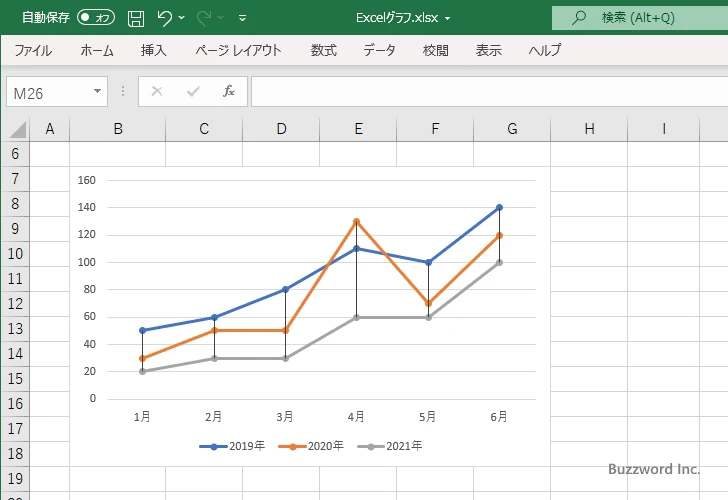
Task: Open the Undo history dropdown arrow
Action: [x=182, y=18]
